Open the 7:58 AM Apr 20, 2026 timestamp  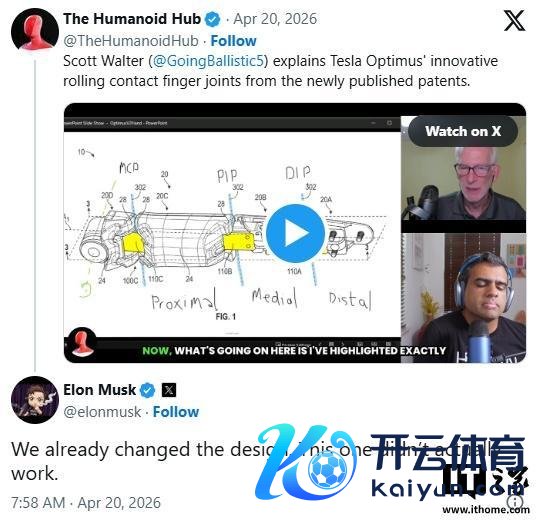pyautogui.click(x=86, y=503)
